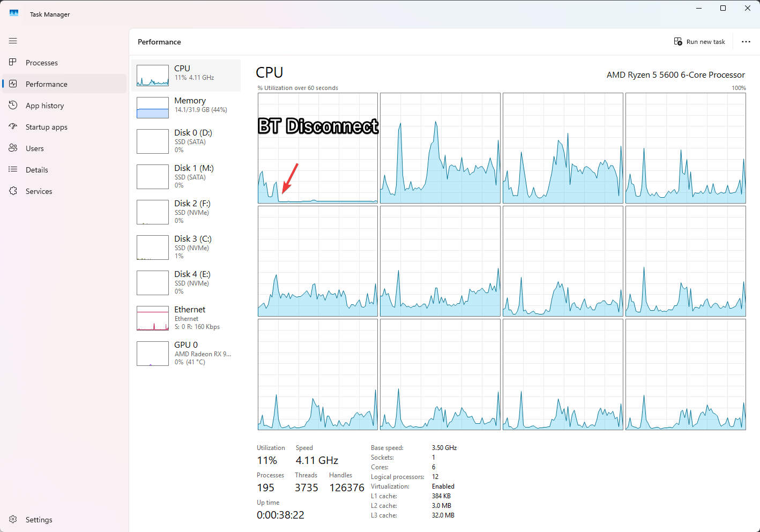Select the GPU 0 entry

coord(186,354)
